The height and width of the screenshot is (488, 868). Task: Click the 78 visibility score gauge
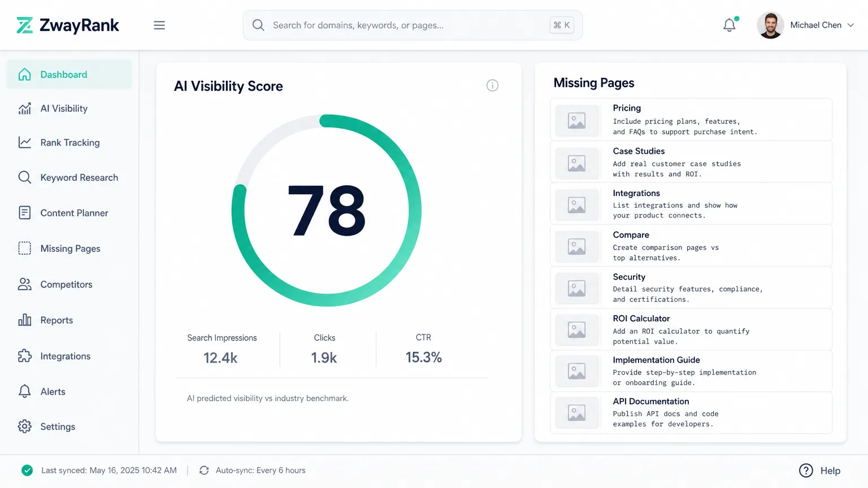pyautogui.click(x=327, y=211)
